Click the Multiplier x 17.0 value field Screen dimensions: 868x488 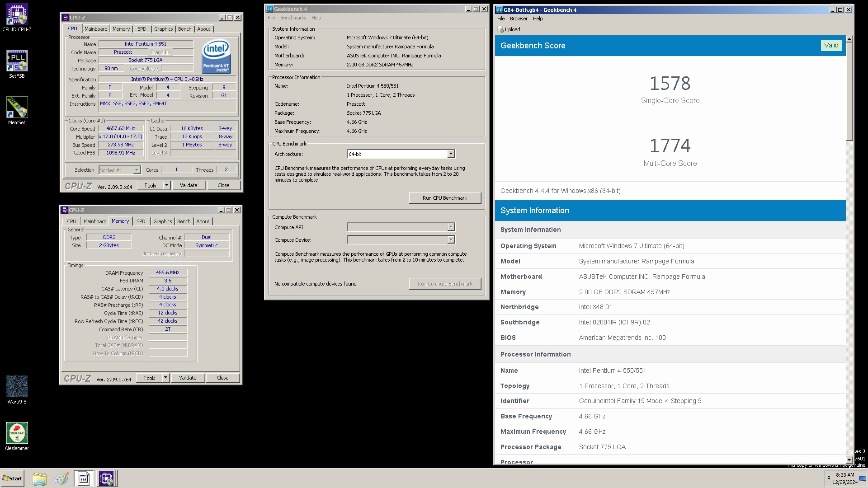[x=121, y=136]
